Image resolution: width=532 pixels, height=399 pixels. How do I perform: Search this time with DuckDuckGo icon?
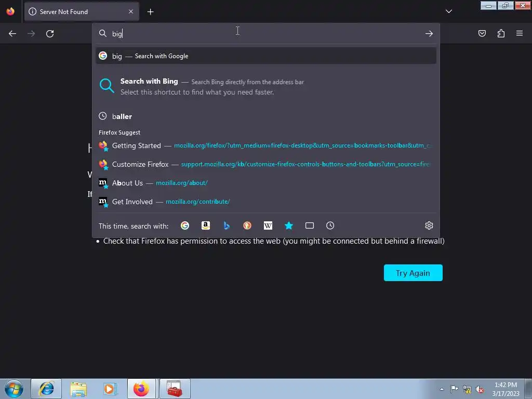247,225
